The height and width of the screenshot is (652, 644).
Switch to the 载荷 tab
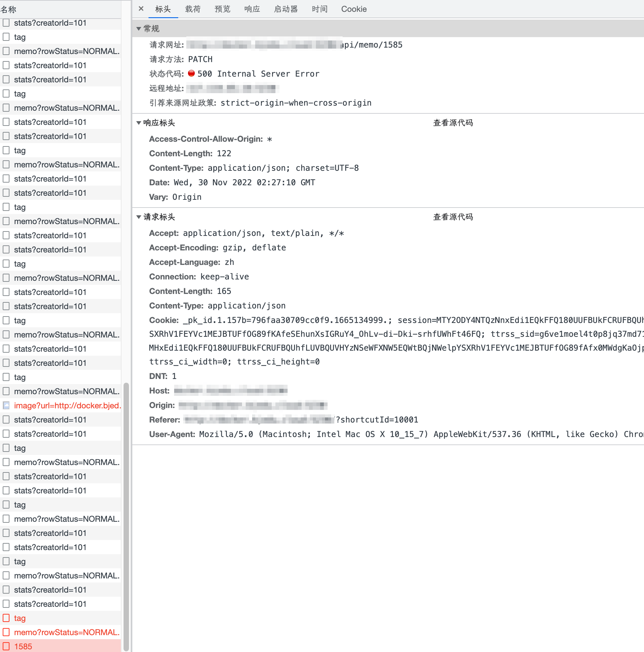[x=193, y=9]
